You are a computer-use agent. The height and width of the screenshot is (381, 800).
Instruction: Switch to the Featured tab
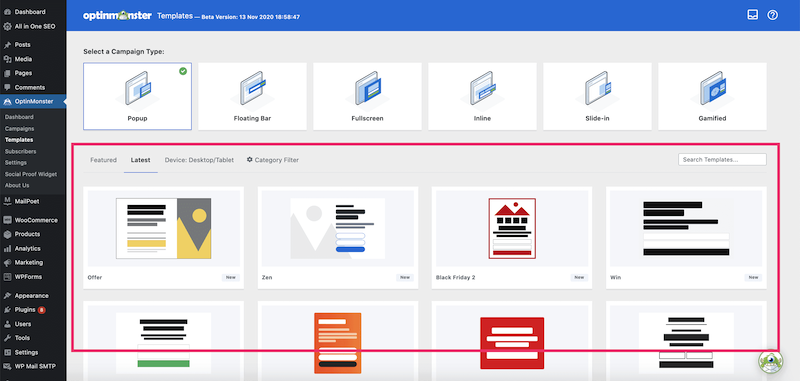coord(104,160)
